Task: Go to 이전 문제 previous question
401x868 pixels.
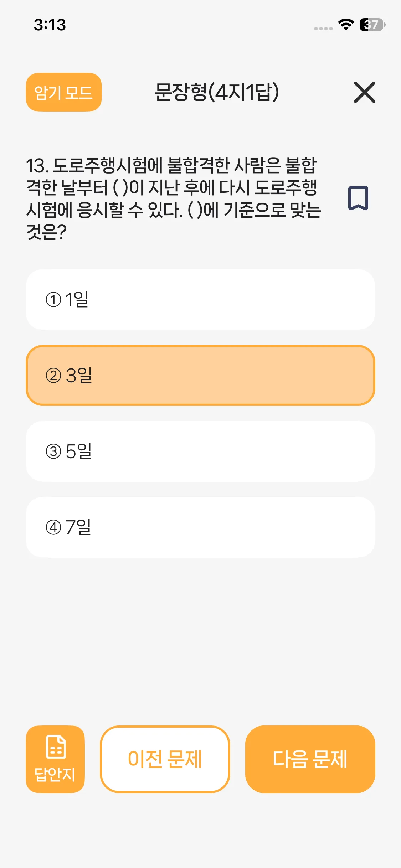Action: [165, 759]
